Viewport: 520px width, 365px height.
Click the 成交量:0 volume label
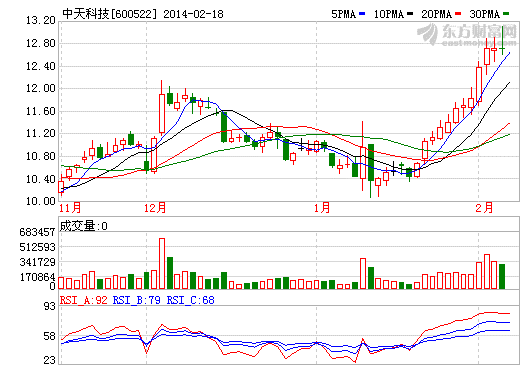(x=83, y=226)
